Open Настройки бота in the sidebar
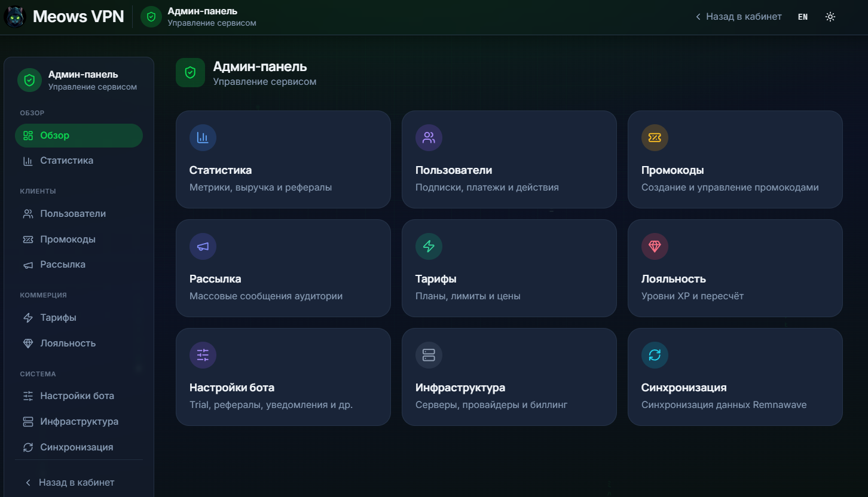 [x=79, y=396]
